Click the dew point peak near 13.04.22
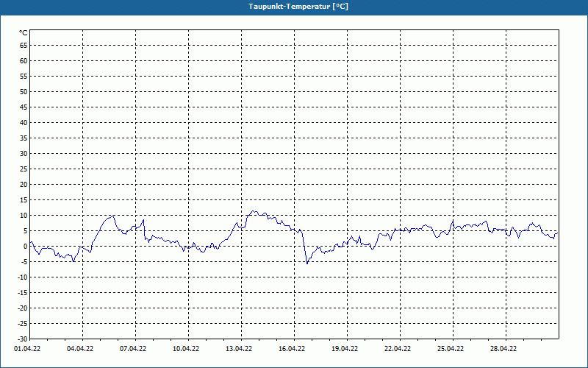588x368 pixels. pos(254,211)
